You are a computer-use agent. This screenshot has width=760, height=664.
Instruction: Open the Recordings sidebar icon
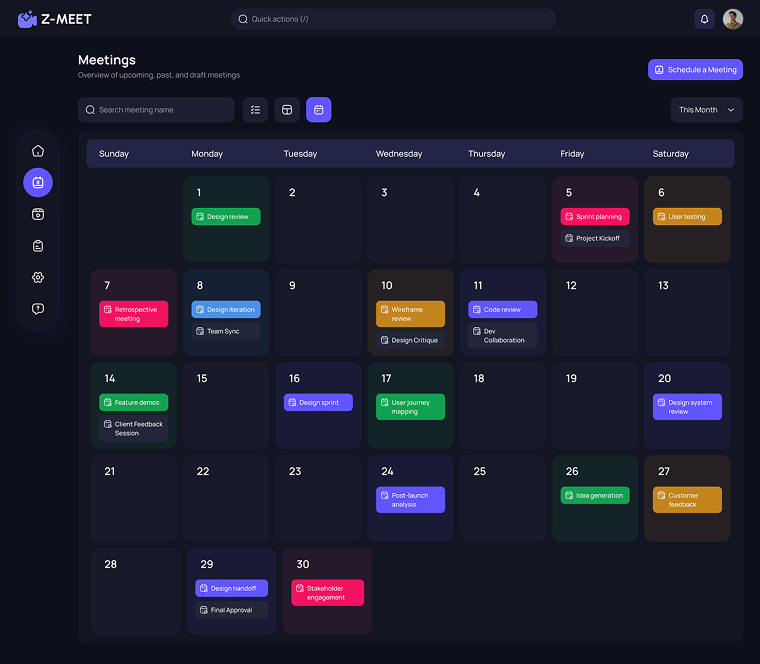[38, 214]
